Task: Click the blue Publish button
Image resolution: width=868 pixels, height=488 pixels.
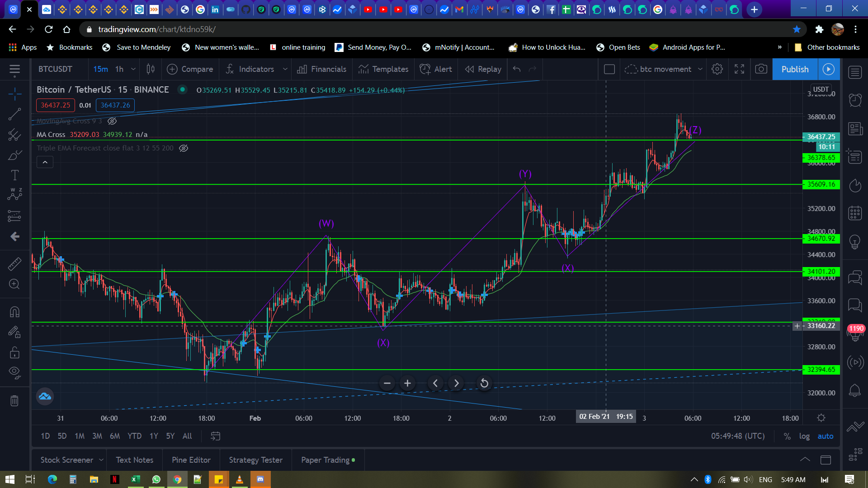Action: click(x=795, y=69)
